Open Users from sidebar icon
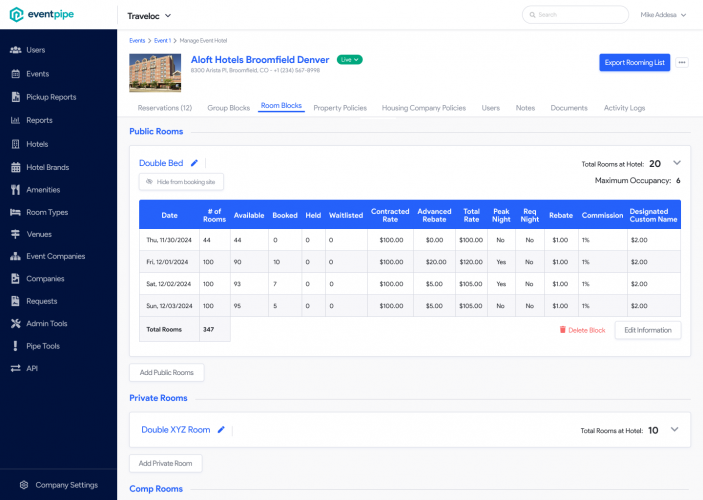The image size is (703, 500). tap(16, 50)
